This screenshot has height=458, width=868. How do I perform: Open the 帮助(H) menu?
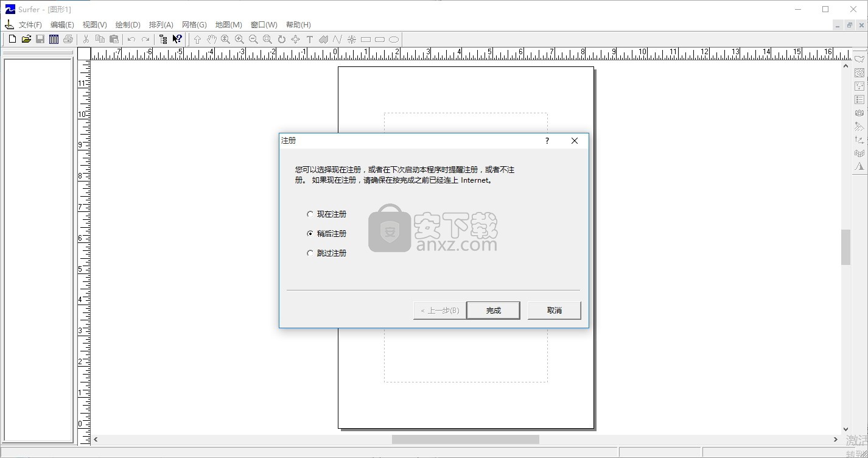[298, 25]
